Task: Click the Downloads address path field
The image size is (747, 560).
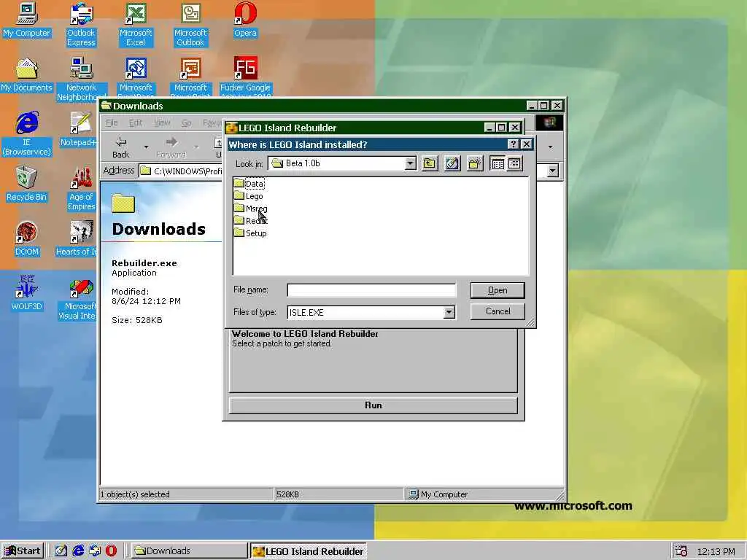Action: tap(182, 171)
